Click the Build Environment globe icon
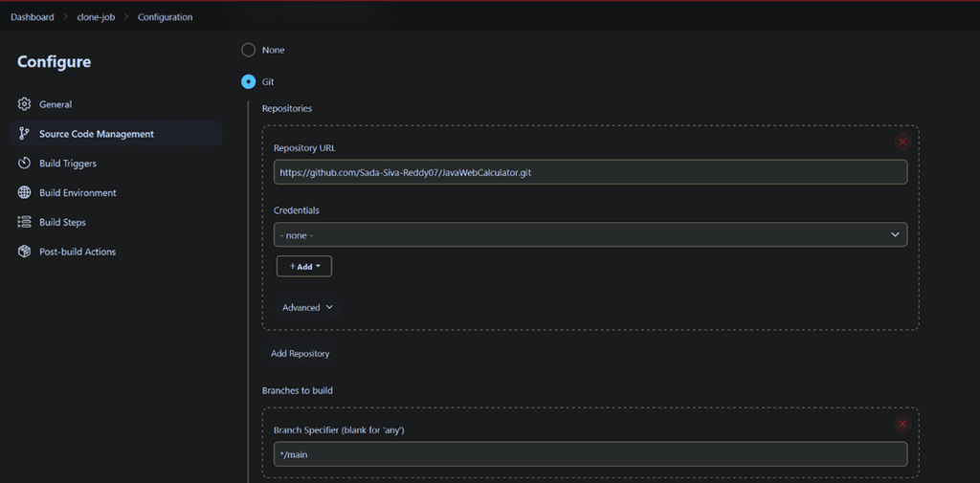Image resolution: width=980 pixels, height=483 pixels. [24, 192]
